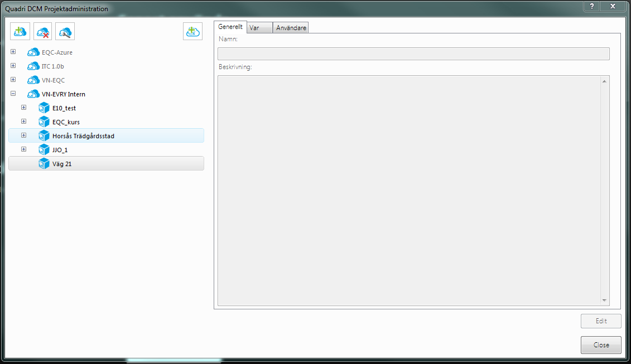
Task: Close the Projektadministration window via X
Action: point(613,6)
